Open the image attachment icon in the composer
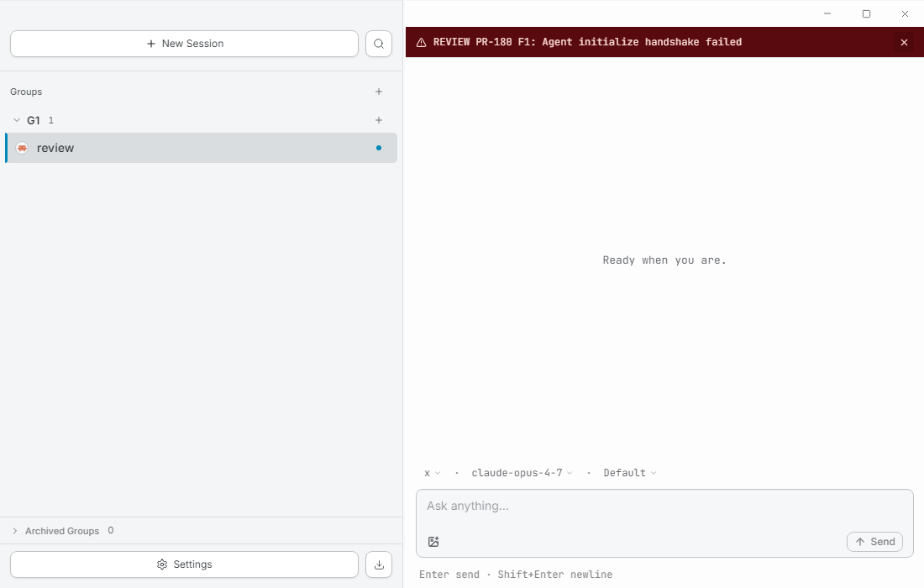 [433, 542]
